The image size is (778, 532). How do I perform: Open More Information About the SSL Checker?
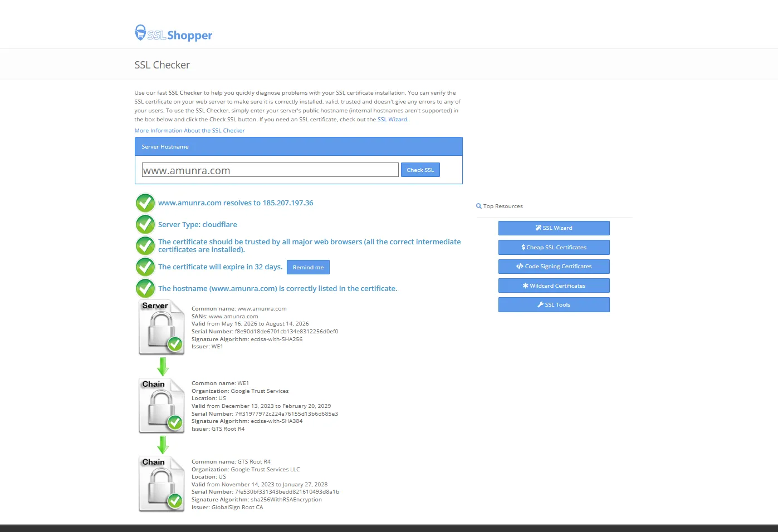(189, 131)
